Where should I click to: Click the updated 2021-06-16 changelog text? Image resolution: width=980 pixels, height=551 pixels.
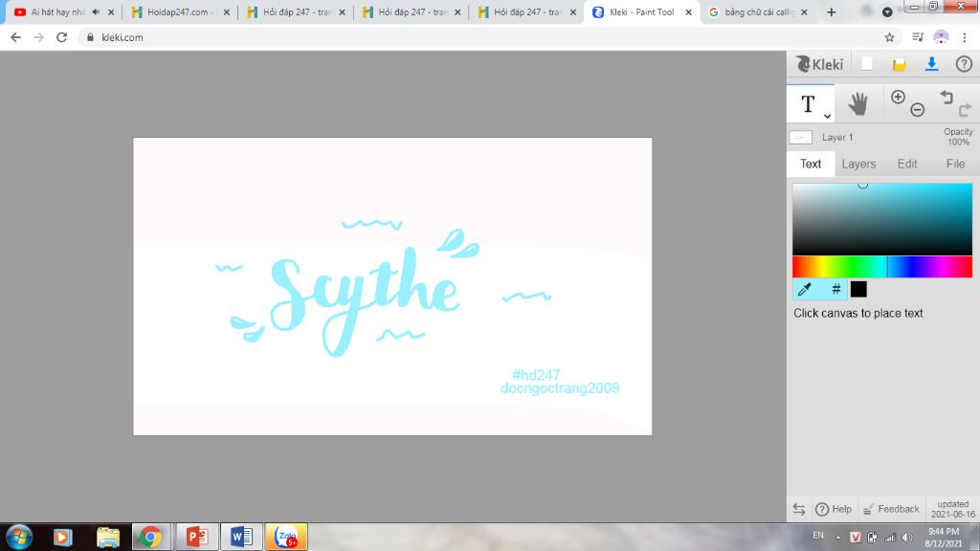pos(952,509)
